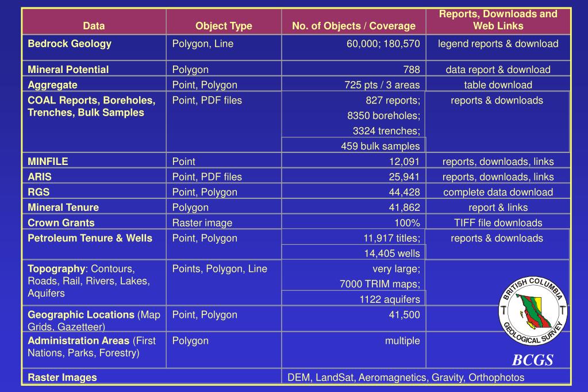Click the 44,428 RGS count
Viewport: 588px width, 392px height.
[404, 192]
